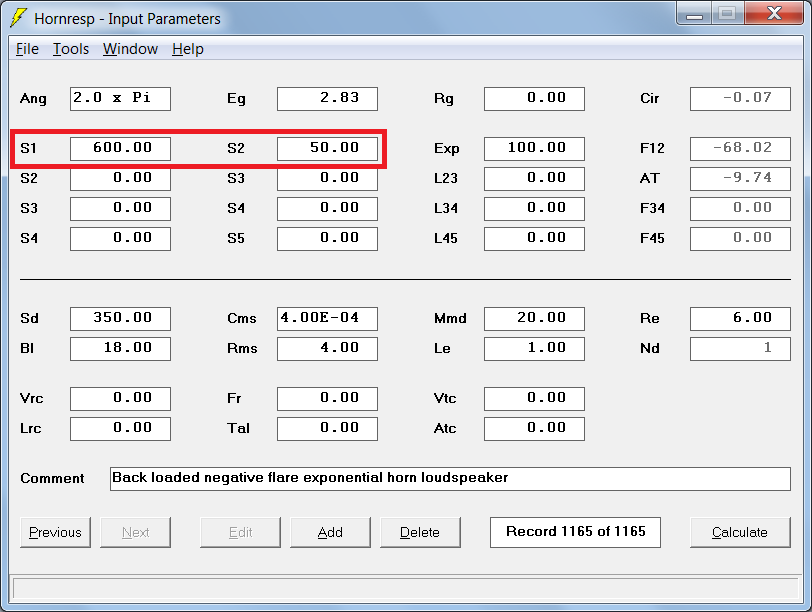
Task: Click the Vtc input field
Action: 534,399
